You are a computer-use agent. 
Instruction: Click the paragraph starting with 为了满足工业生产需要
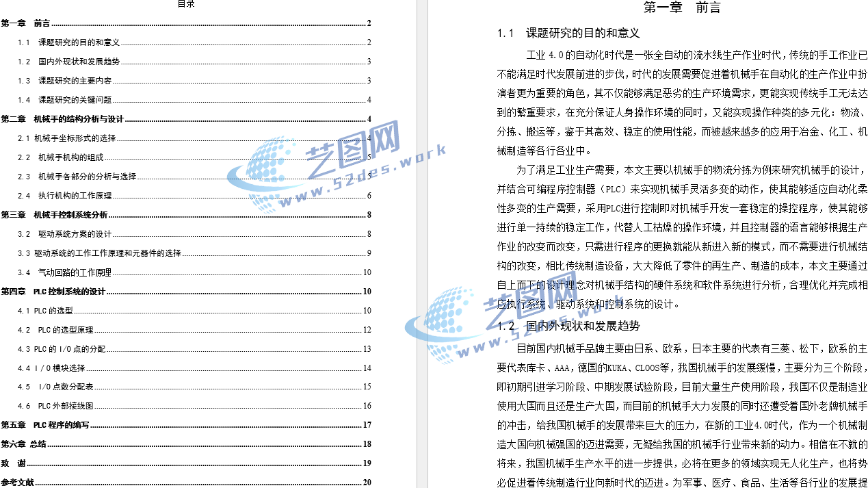tap(683, 237)
